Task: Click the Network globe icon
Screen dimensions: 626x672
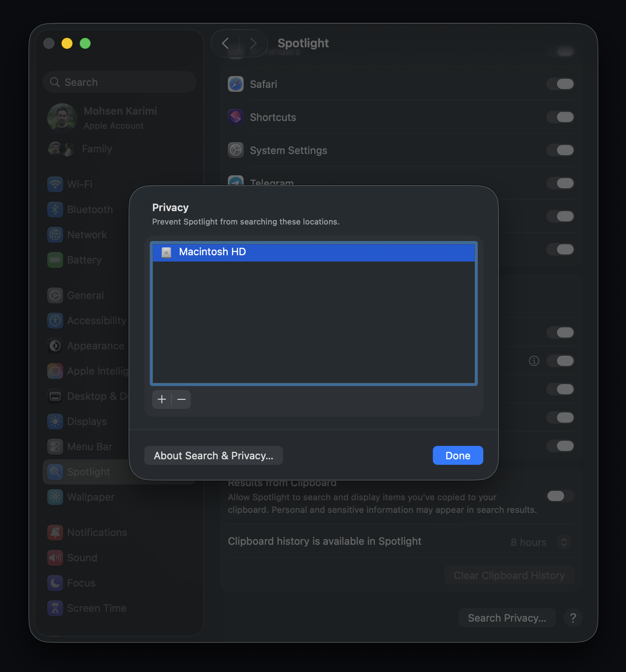Action: [x=55, y=235]
